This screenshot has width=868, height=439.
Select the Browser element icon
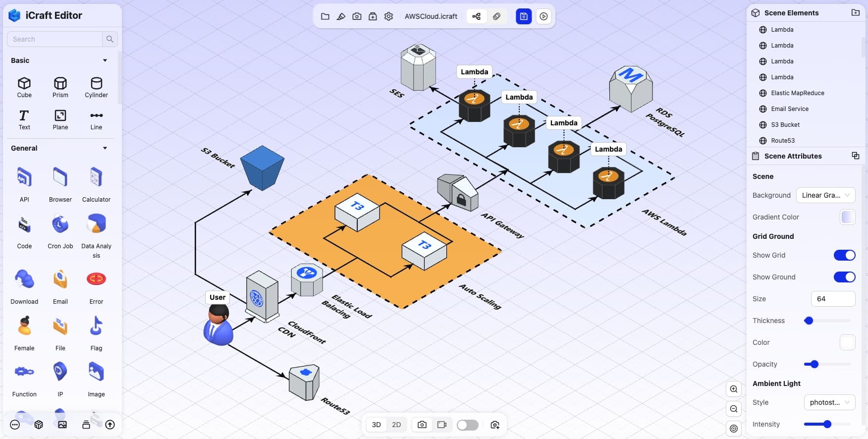60,184
